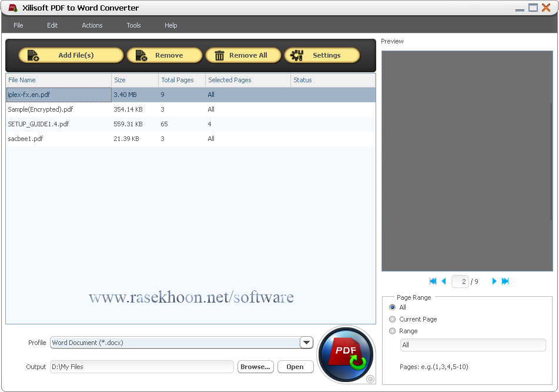Select the All page range radio
This screenshot has height=392, width=559.
[393, 307]
